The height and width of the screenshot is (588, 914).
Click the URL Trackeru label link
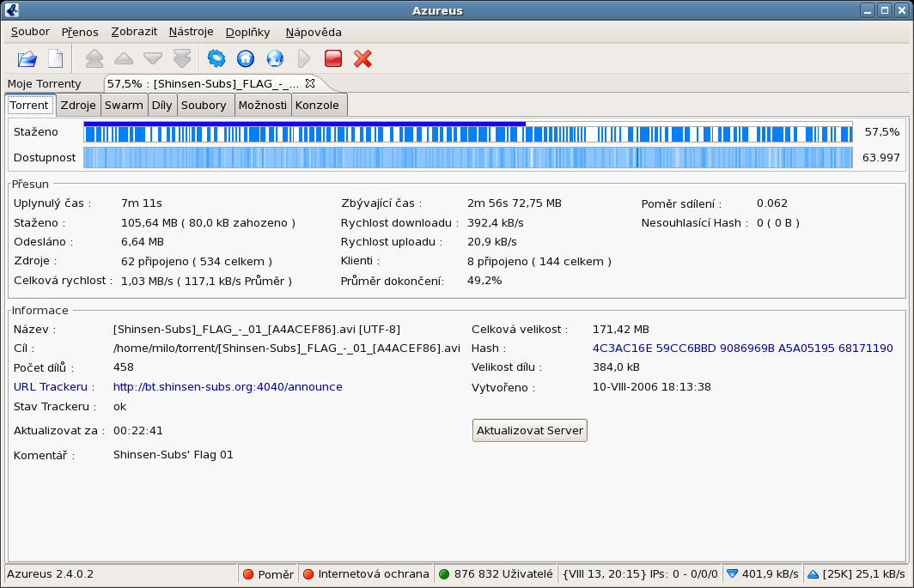(x=54, y=387)
